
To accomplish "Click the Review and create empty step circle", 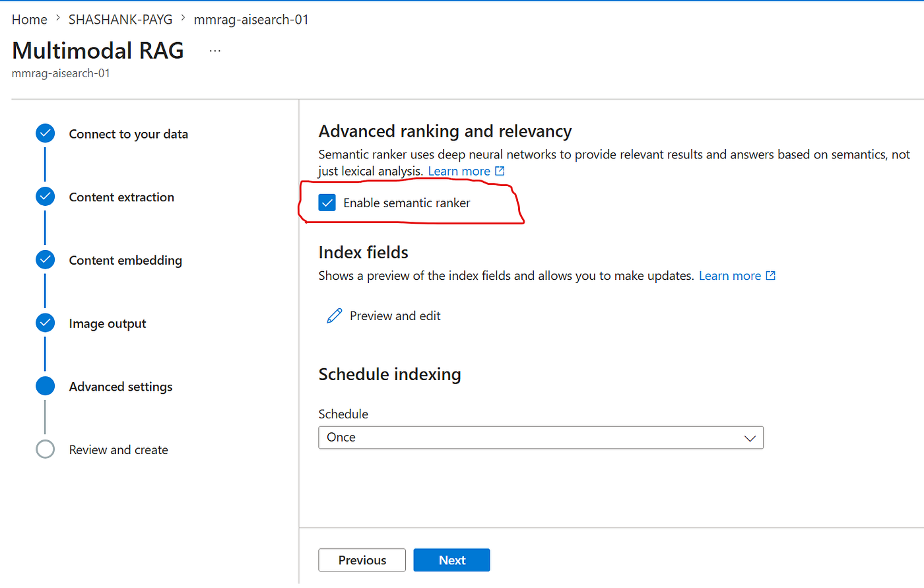I will (x=45, y=449).
